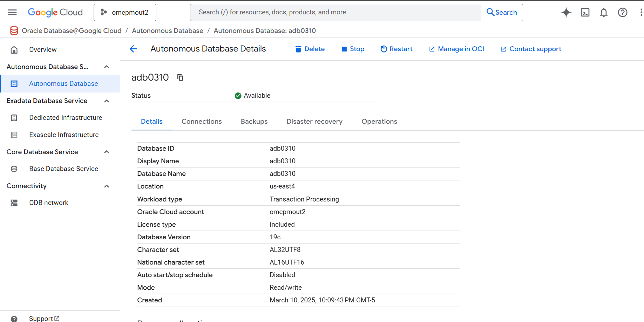The width and height of the screenshot is (644, 322).
Task: Collapse the Core Database Service section
Action: click(107, 152)
